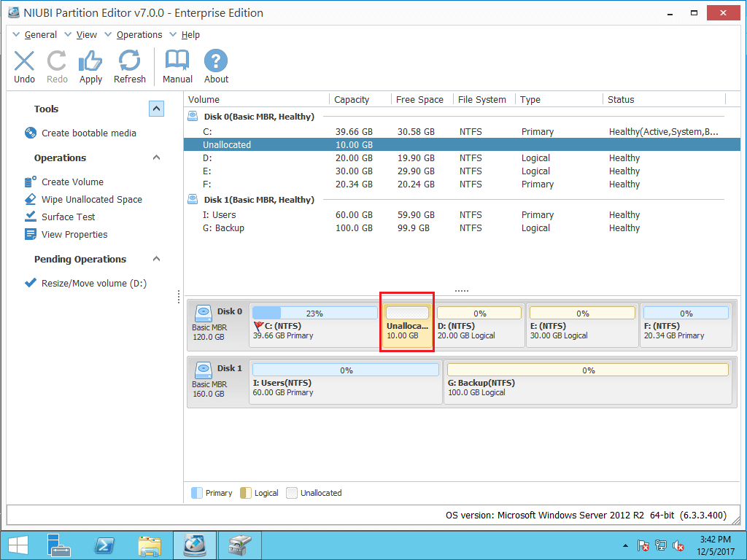Collapse the Pending Operations section

click(x=156, y=259)
